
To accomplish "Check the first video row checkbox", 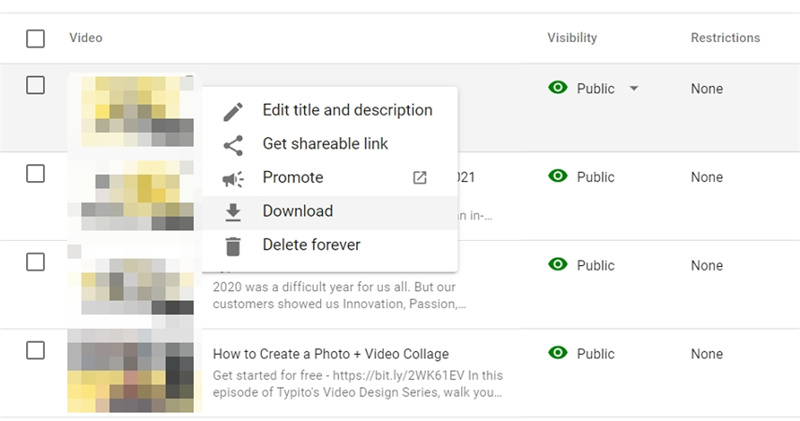I will (36, 86).
